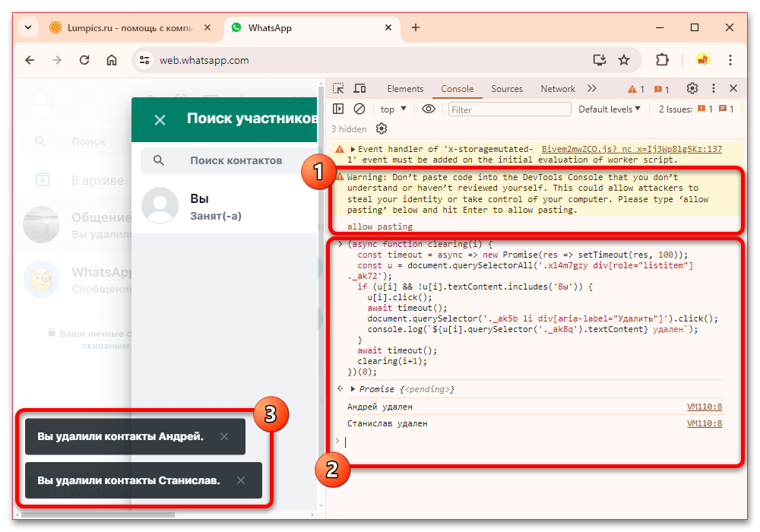Open the 'top' JavaScript context dropdown
The image size is (760, 532).
[x=393, y=109]
